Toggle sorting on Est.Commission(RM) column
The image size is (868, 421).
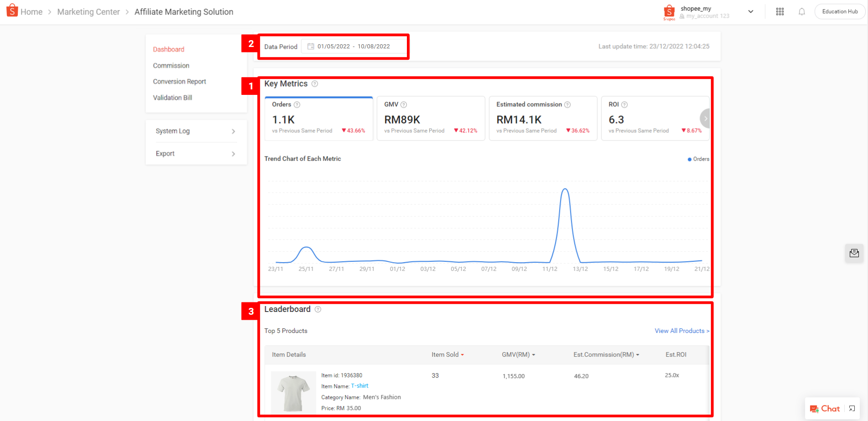click(x=638, y=354)
